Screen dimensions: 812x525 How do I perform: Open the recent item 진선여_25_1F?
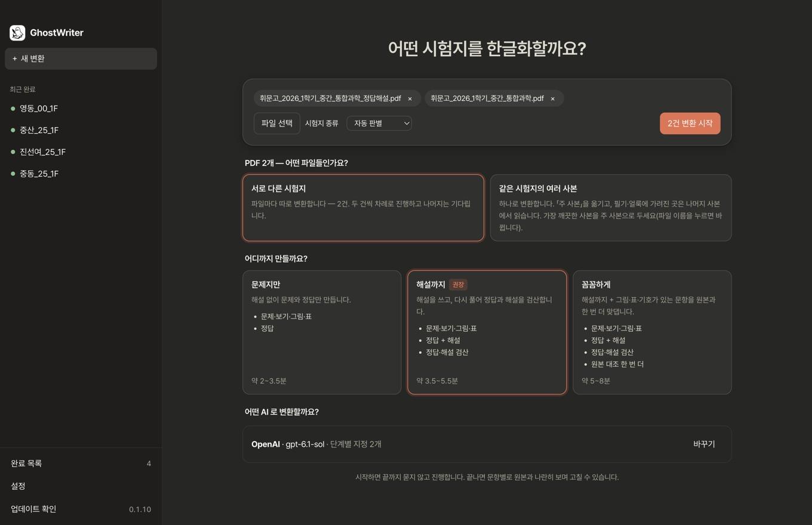(81, 152)
